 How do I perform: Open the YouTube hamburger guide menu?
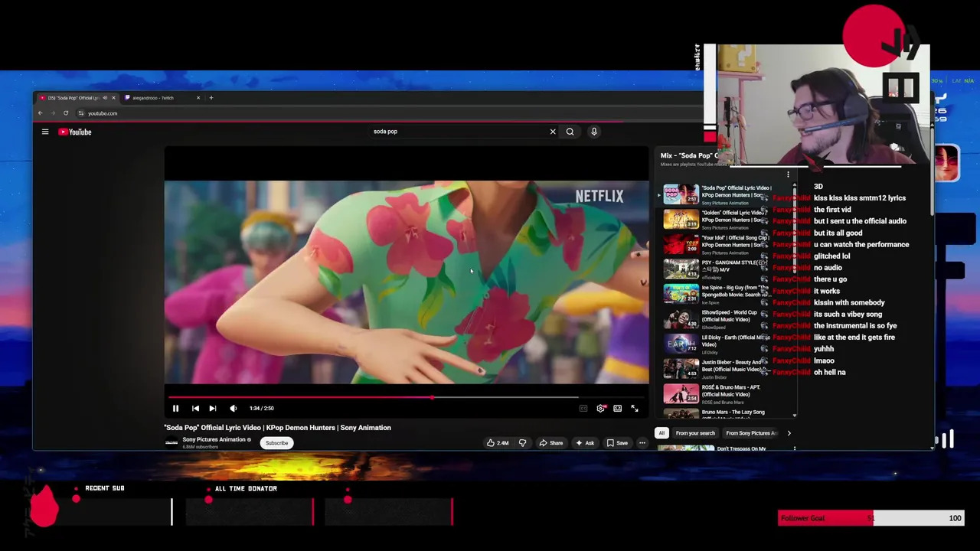pyautogui.click(x=45, y=132)
